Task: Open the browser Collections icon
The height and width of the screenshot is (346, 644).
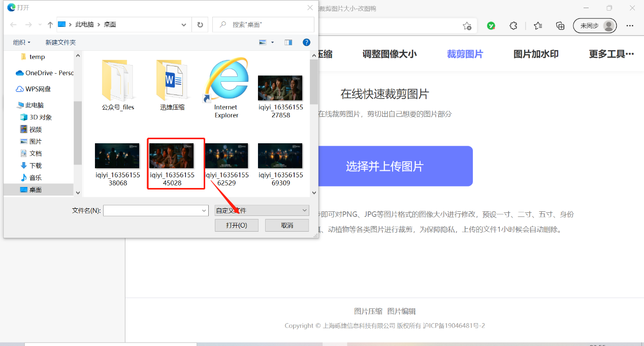Action: pos(560,25)
